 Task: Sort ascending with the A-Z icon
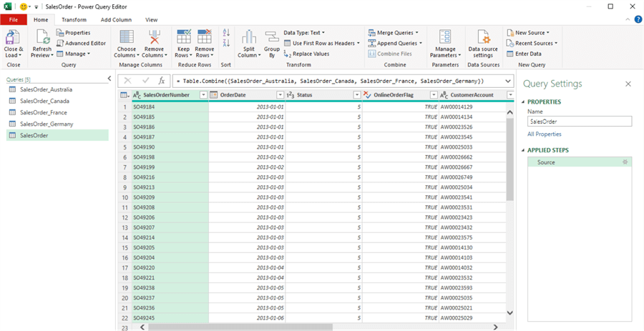pos(226,32)
